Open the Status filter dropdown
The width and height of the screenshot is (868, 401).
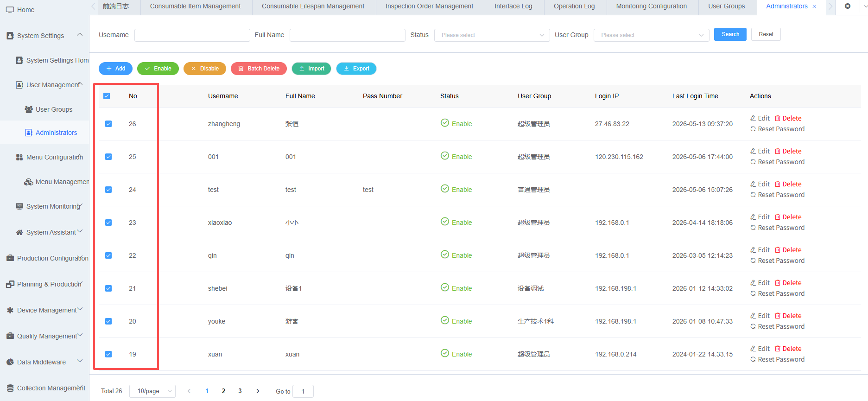point(492,35)
